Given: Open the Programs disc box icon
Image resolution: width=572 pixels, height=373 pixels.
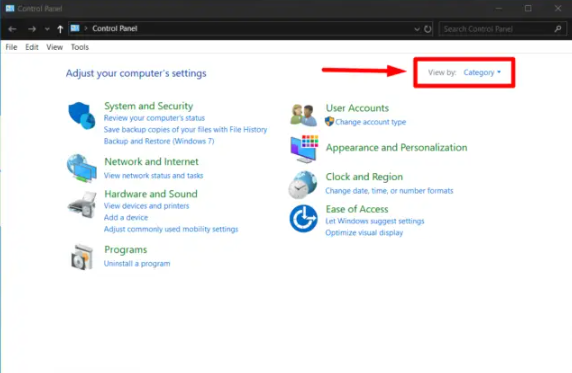Looking at the screenshot, I should point(82,257).
